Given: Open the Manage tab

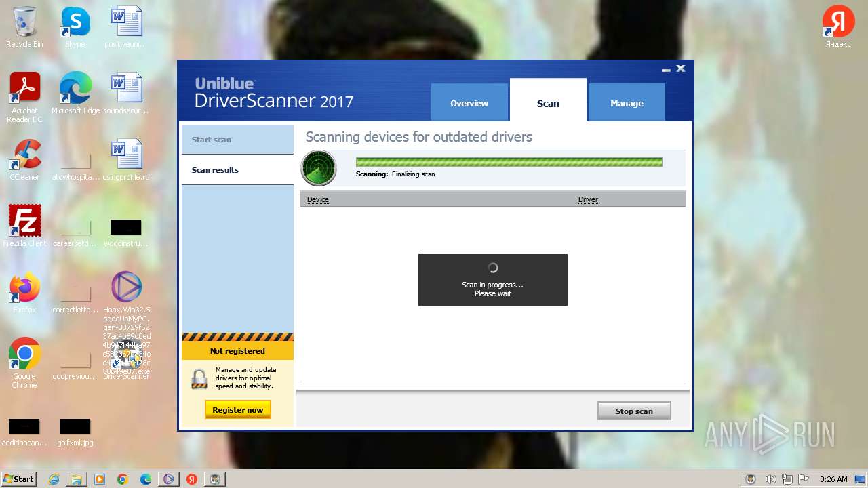Looking at the screenshot, I should 627,103.
